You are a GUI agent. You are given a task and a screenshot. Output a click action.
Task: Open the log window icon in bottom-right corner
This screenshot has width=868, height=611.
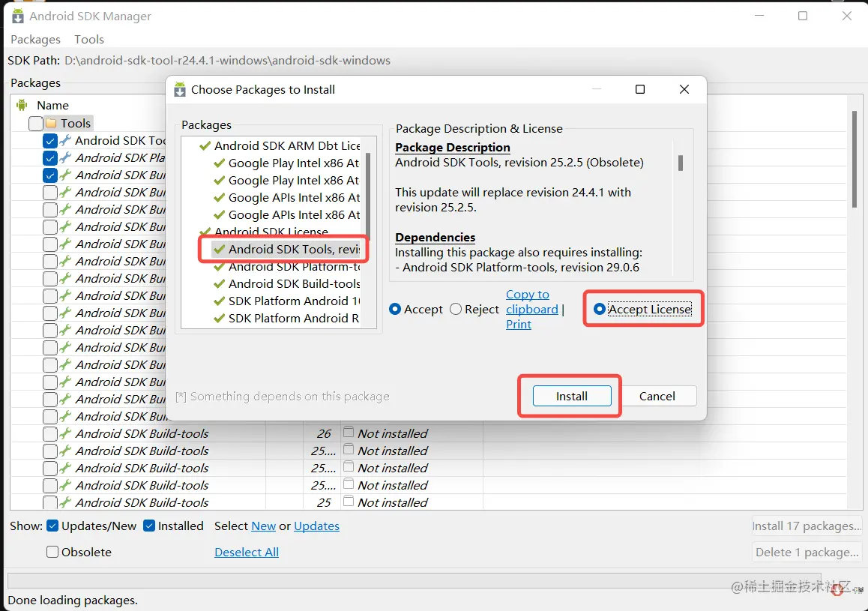pos(858,590)
